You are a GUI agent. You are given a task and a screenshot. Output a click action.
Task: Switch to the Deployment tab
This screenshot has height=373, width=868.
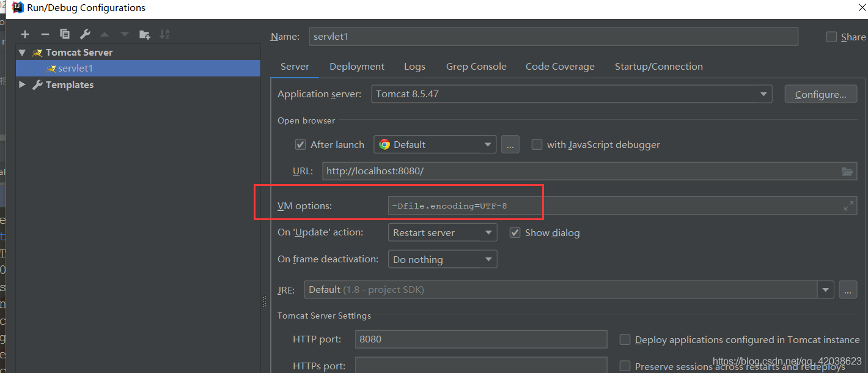pos(357,67)
